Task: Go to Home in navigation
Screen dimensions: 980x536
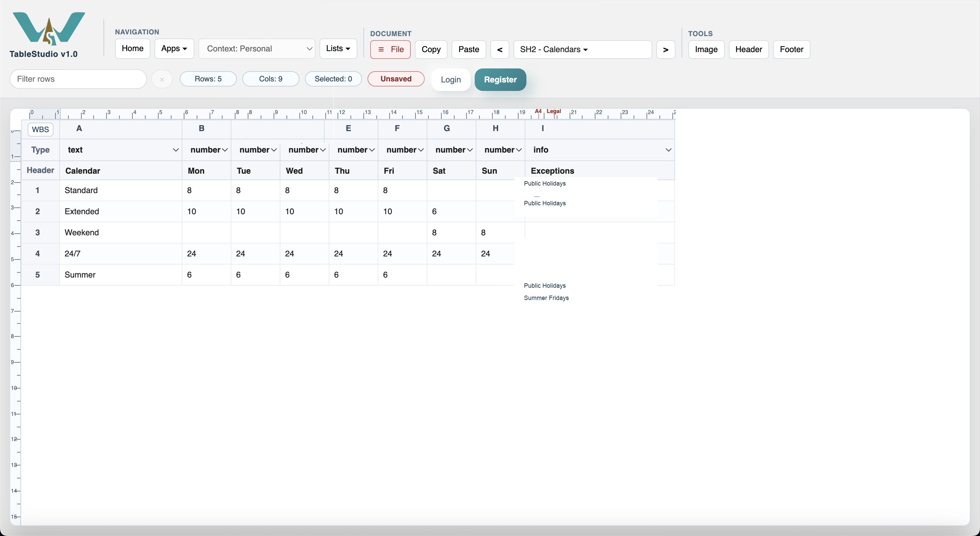Action: click(x=132, y=48)
